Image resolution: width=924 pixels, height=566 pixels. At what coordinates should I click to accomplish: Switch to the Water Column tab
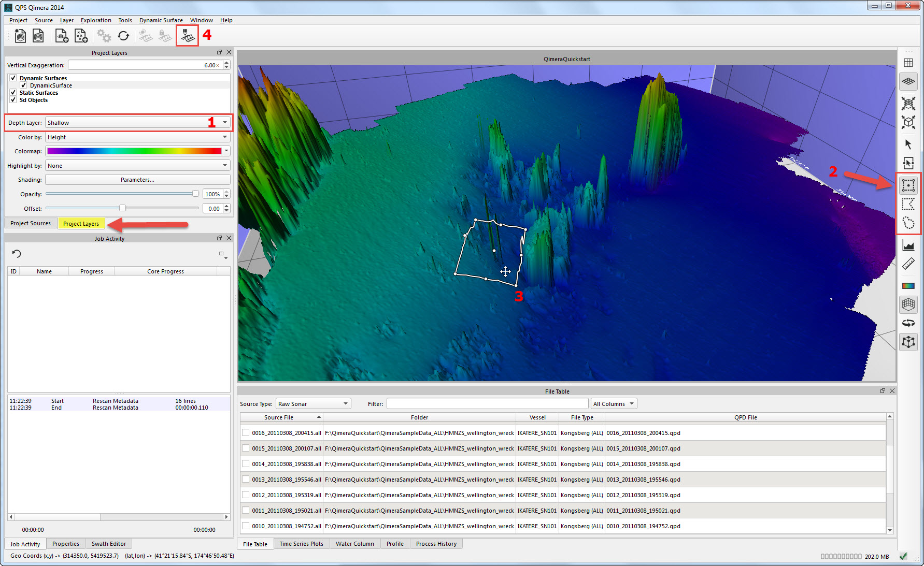point(354,544)
